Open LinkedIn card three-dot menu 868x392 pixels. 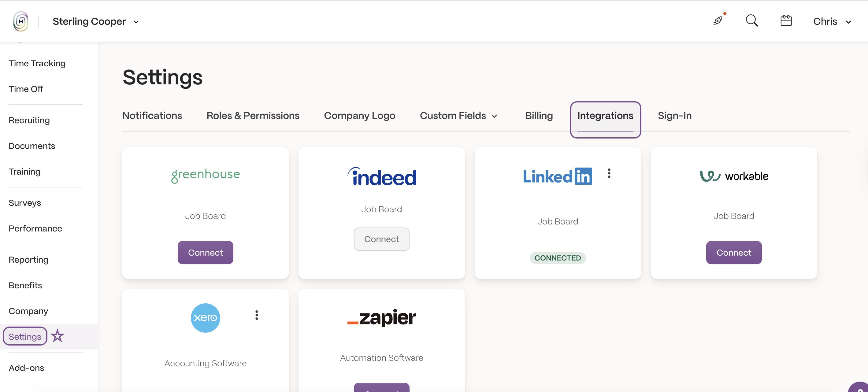(x=609, y=173)
